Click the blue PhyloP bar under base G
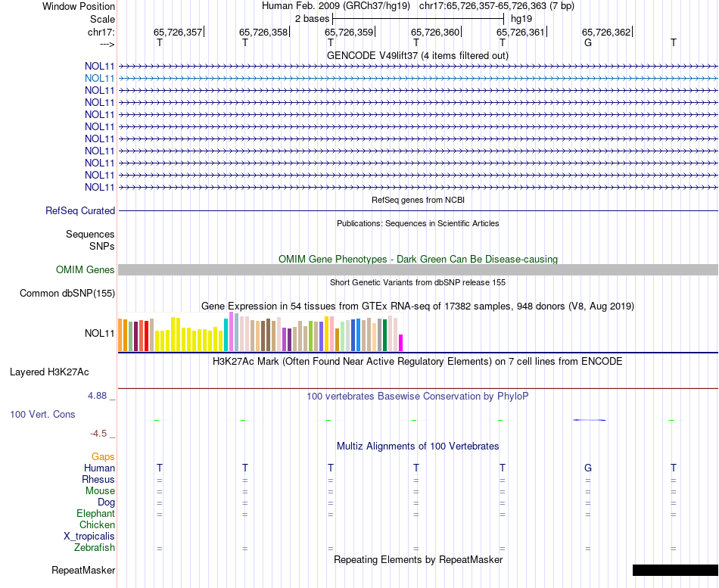Viewport: 719px width, 588px height. pyautogui.click(x=590, y=420)
